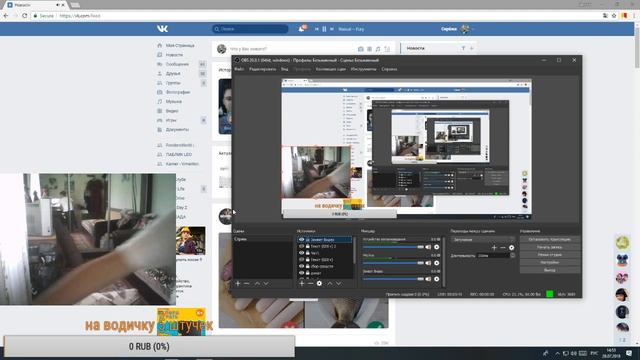Click Режим студии button in OBS
This screenshot has height=360, width=640.
(550, 255)
